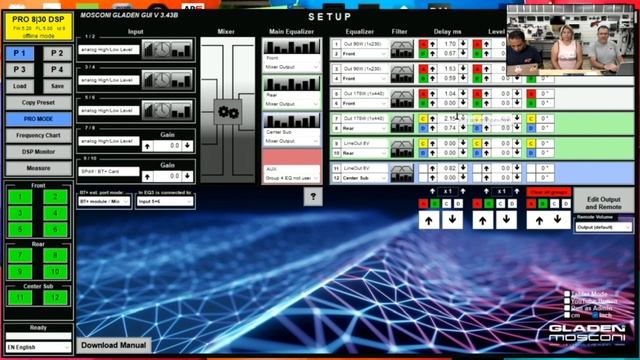Toggle Front channel 1 mute button

click(x=20, y=197)
